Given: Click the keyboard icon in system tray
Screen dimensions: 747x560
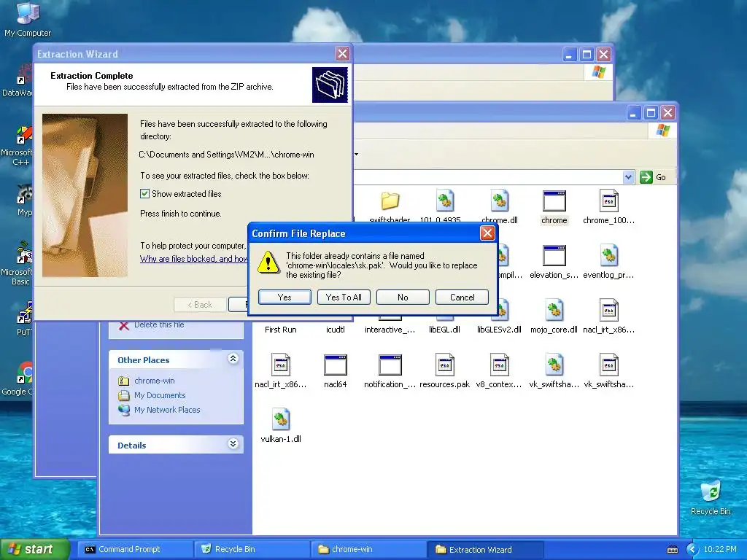Looking at the screenshot, I should tap(673, 550).
